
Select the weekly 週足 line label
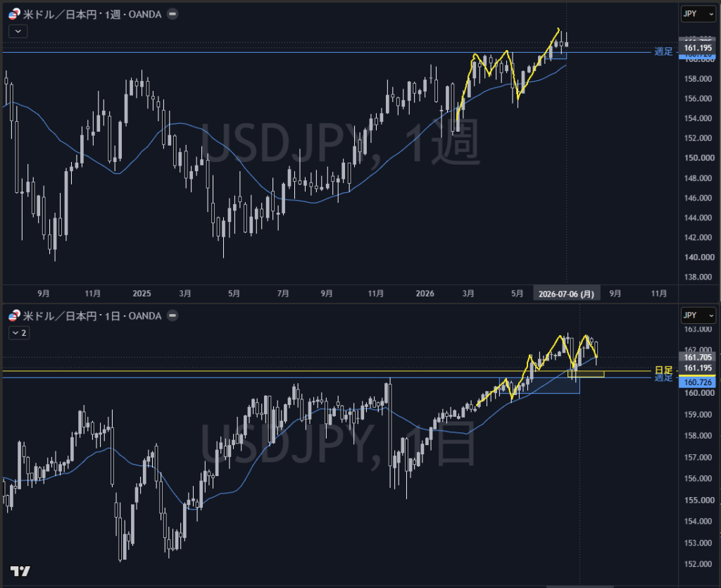[663, 51]
